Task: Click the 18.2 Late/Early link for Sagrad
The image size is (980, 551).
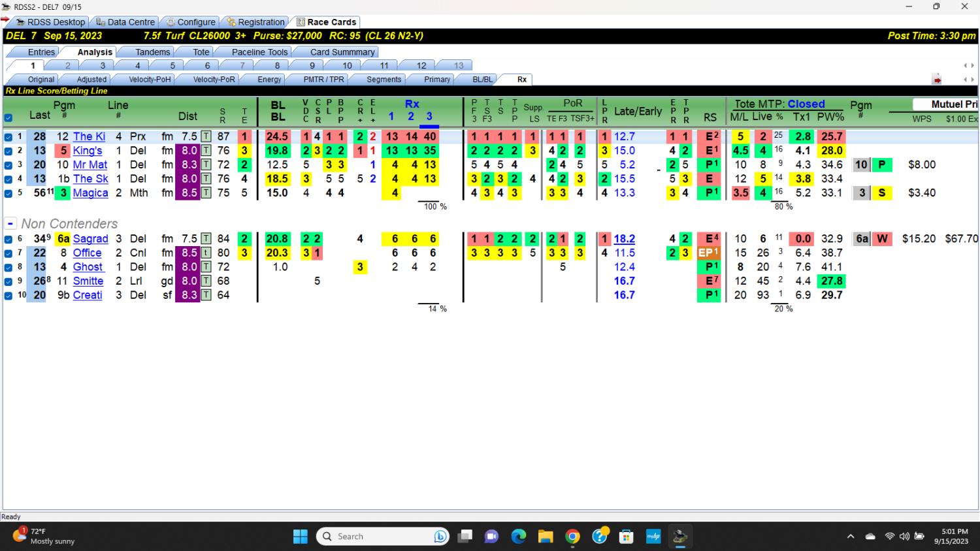Action: (x=624, y=239)
